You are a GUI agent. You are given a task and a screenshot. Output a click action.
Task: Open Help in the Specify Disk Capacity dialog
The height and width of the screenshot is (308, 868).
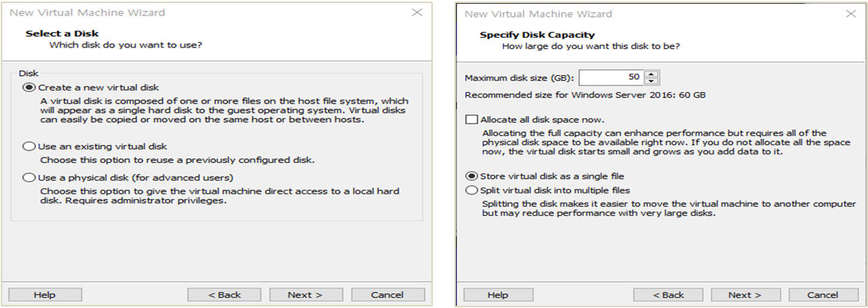[x=497, y=295]
